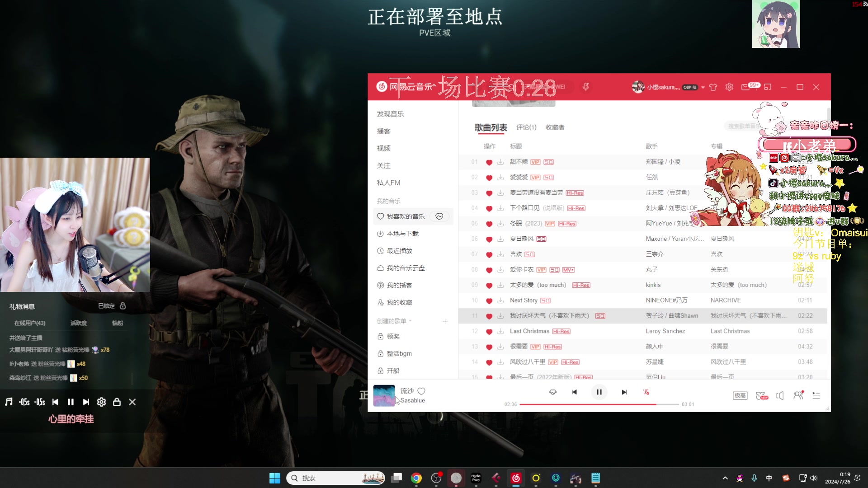
Task: Pause playback in NetEase Cloud Music
Action: tap(599, 392)
